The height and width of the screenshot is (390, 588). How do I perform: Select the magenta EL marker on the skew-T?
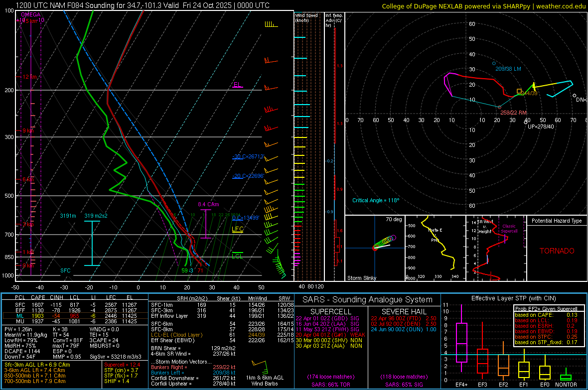[x=237, y=85]
